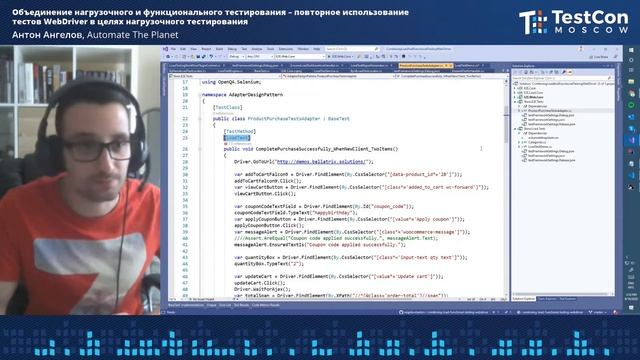Open the Analyze menu
This screenshot has height=360, width=640.
257,49
